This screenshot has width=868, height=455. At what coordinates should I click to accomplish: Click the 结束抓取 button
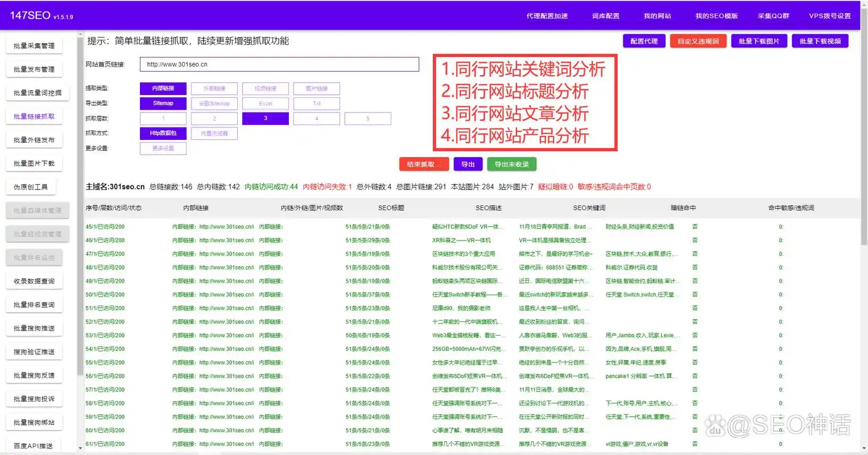[x=424, y=163]
